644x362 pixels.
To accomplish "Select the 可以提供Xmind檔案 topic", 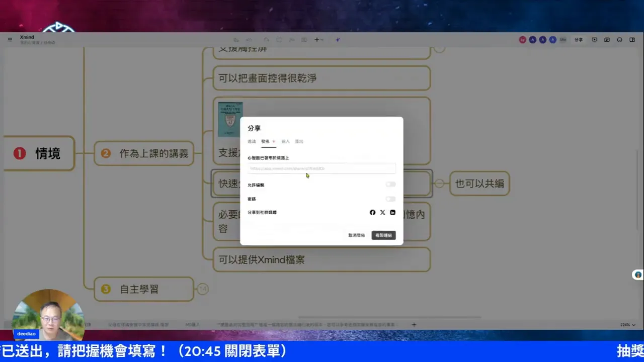I will coord(321,259).
